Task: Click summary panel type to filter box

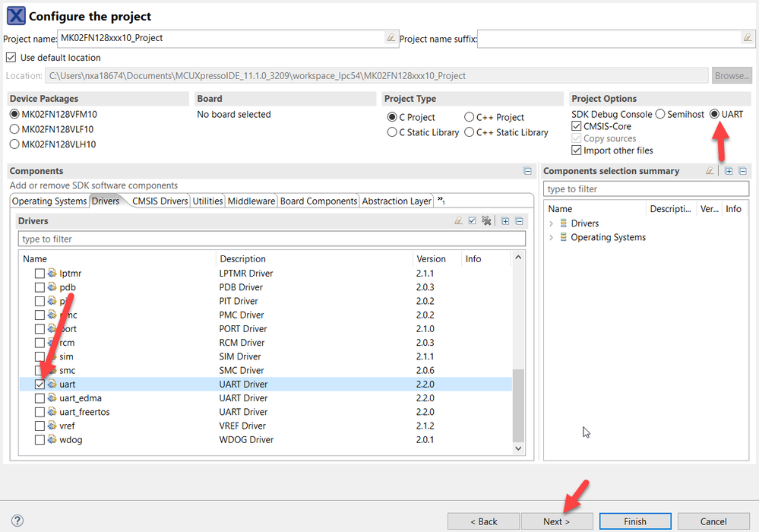Action: pyautogui.click(x=647, y=188)
